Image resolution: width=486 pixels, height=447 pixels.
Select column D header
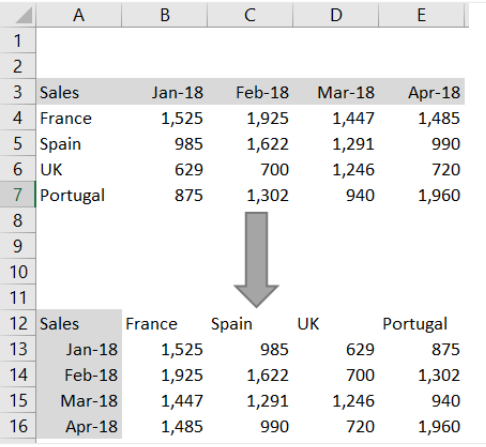[336, 15]
